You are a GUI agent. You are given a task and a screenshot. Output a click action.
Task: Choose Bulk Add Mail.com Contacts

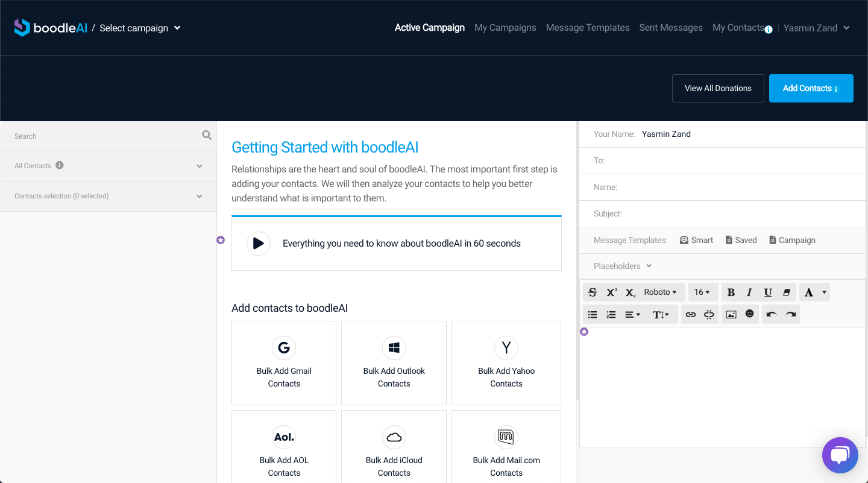506,447
